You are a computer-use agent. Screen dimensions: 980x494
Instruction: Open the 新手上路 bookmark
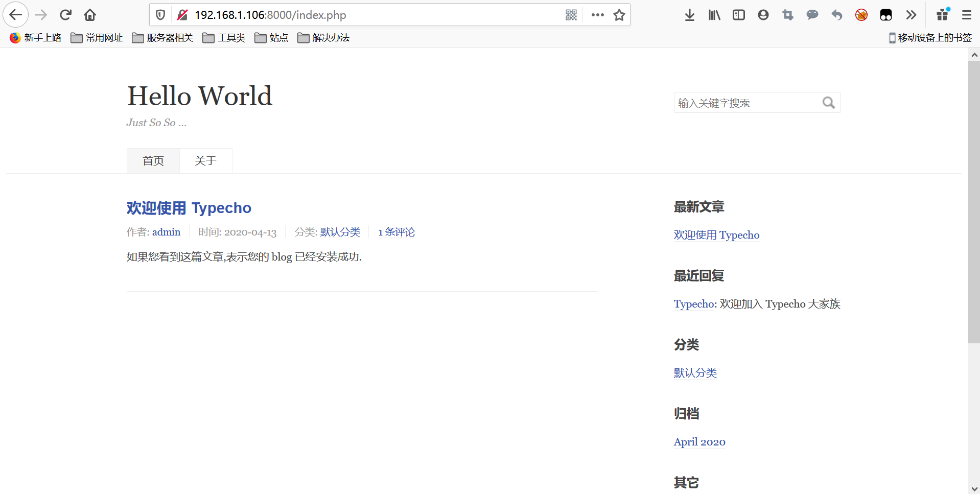coord(36,38)
